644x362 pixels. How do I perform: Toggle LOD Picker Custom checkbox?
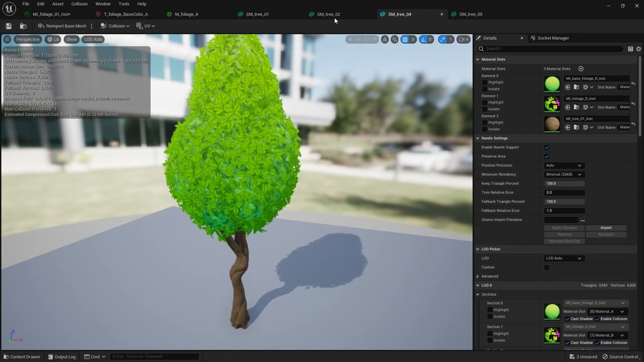(x=547, y=267)
